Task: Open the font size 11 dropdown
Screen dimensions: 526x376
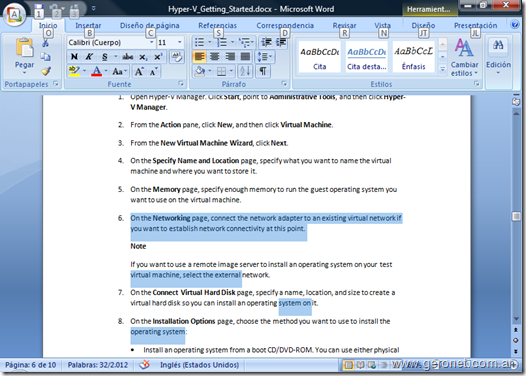Action: point(170,43)
